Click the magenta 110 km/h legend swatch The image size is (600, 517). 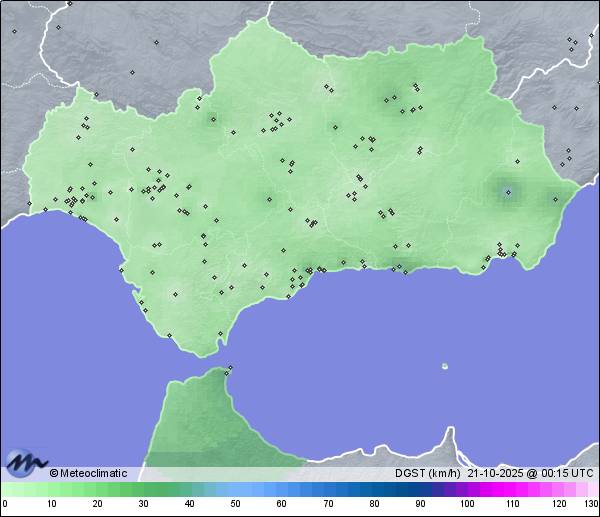pos(512,489)
